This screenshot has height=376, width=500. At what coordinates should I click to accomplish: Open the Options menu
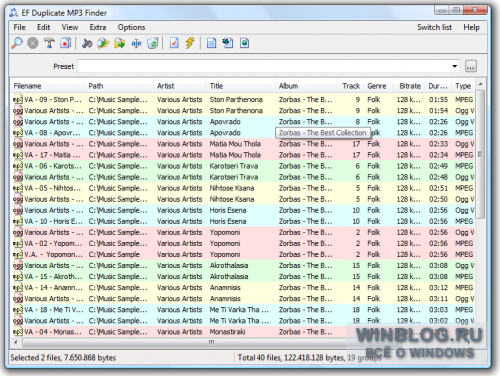pyautogui.click(x=131, y=27)
